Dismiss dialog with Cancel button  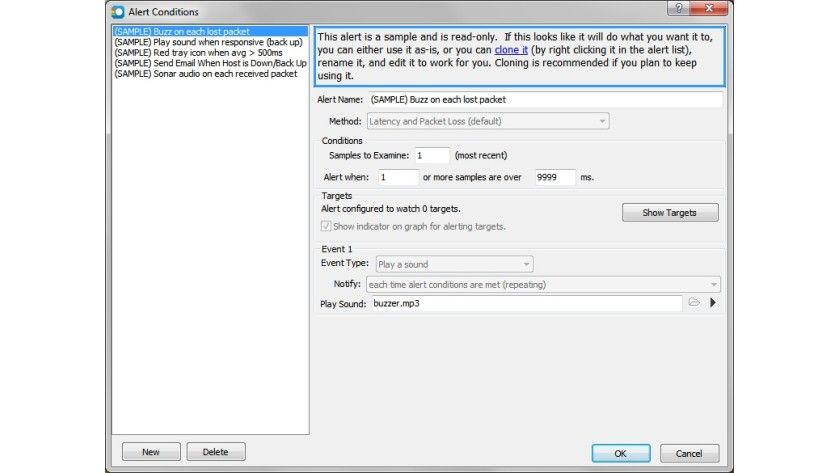(x=689, y=454)
